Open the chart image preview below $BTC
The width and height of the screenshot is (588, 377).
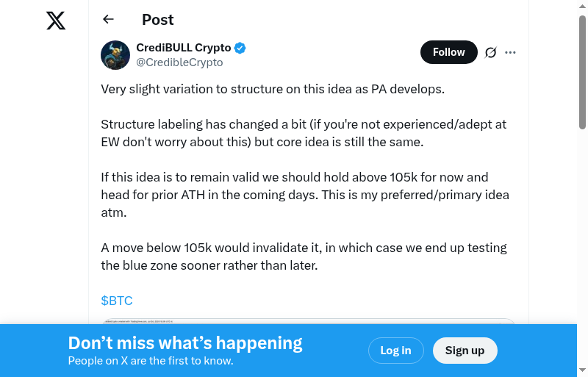[x=309, y=321]
